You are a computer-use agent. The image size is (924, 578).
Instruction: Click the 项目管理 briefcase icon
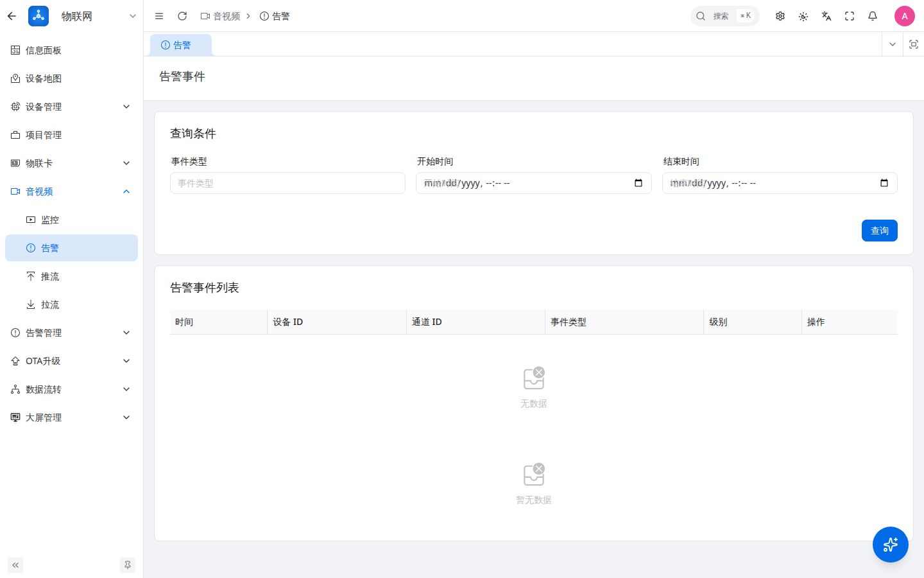click(15, 135)
